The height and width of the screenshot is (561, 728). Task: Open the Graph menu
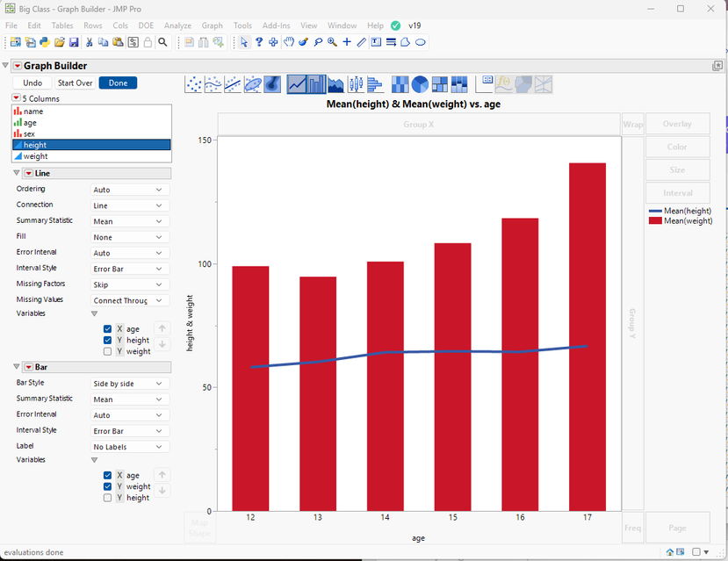[x=212, y=25]
